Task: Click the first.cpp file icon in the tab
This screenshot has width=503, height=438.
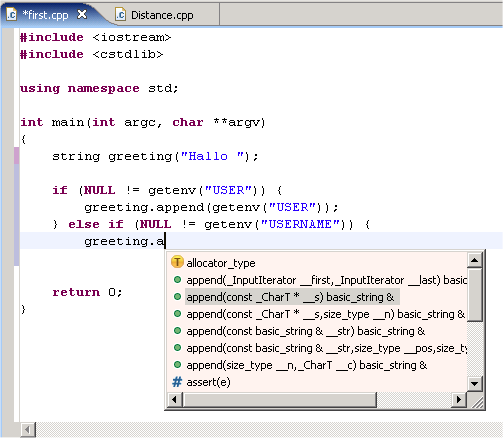Action: tap(12, 15)
